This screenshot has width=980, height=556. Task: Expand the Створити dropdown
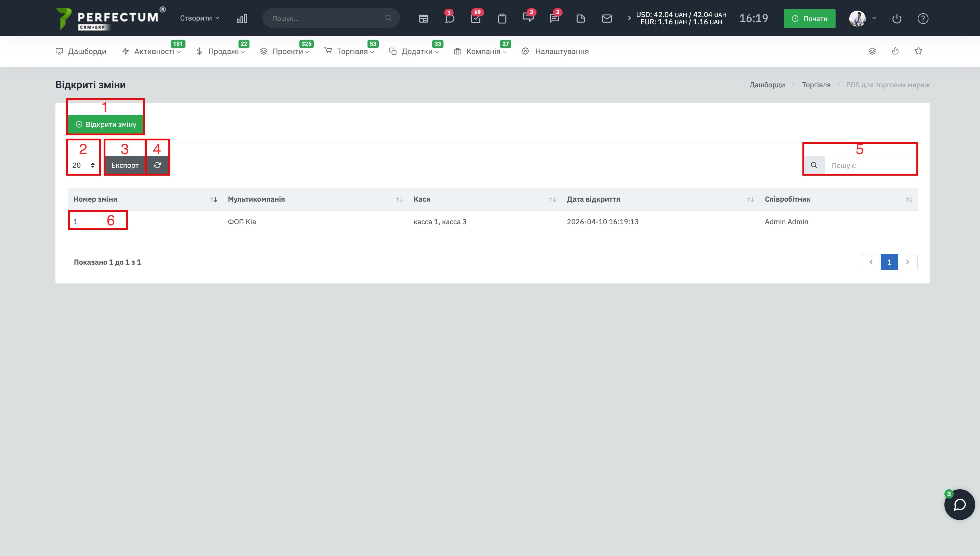click(199, 18)
